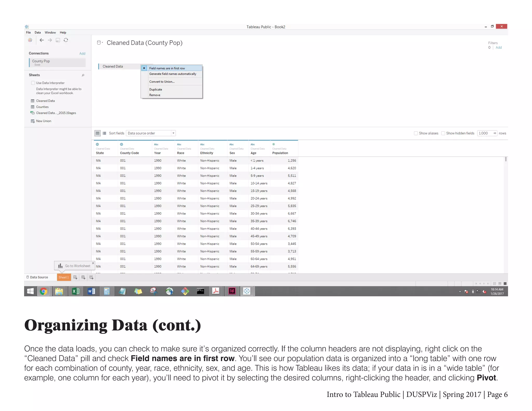
Task: Show sheet sorter grid view icon
Action: click(x=494, y=283)
